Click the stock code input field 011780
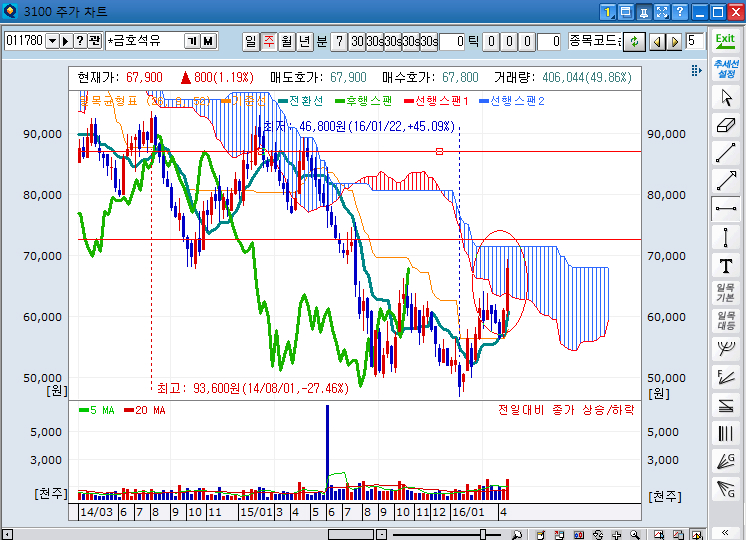 click(24, 41)
